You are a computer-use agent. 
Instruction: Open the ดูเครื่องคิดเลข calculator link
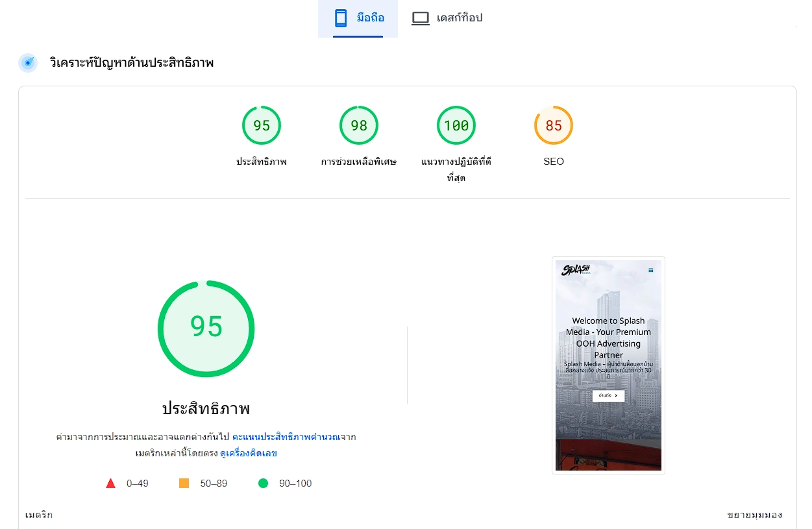(x=249, y=453)
